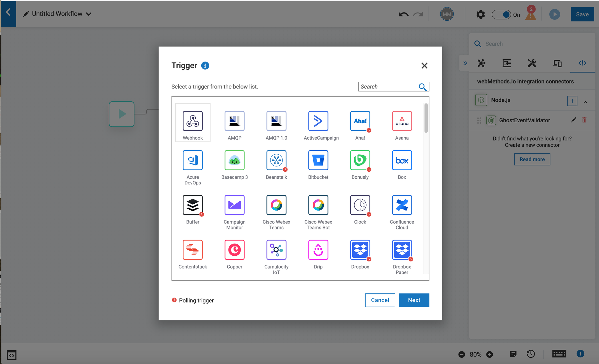The height and width of the screenshot is (364, 599).
Task: Select the Campaign Monitor trigger
Action: pos(235,205)
